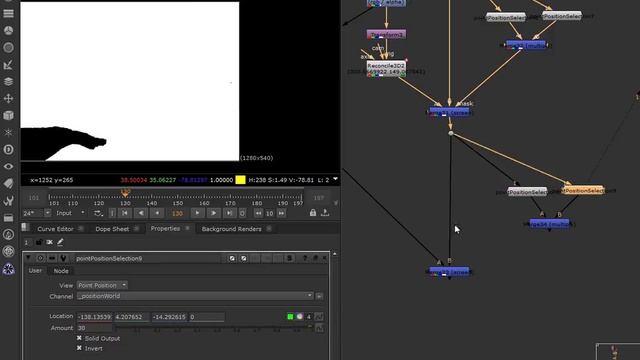Open the Deep nodes D icon
Screen dimensions: 640x360
(8, 149)
